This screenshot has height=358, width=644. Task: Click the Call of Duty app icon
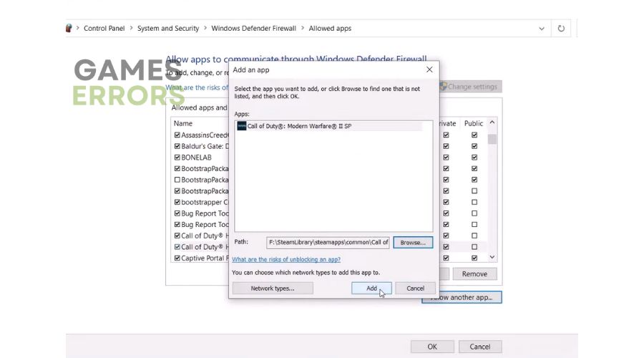[x=242, y=126]
